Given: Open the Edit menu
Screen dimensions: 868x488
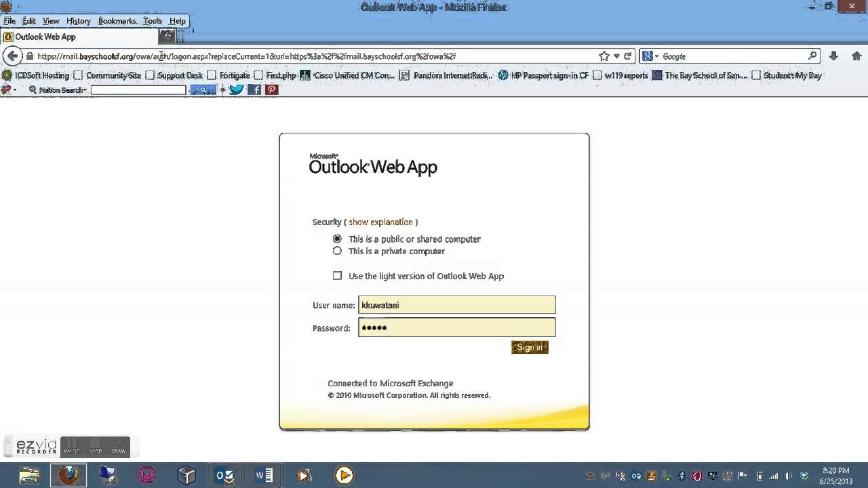Looking at the screenshot, I should (28, 21).
